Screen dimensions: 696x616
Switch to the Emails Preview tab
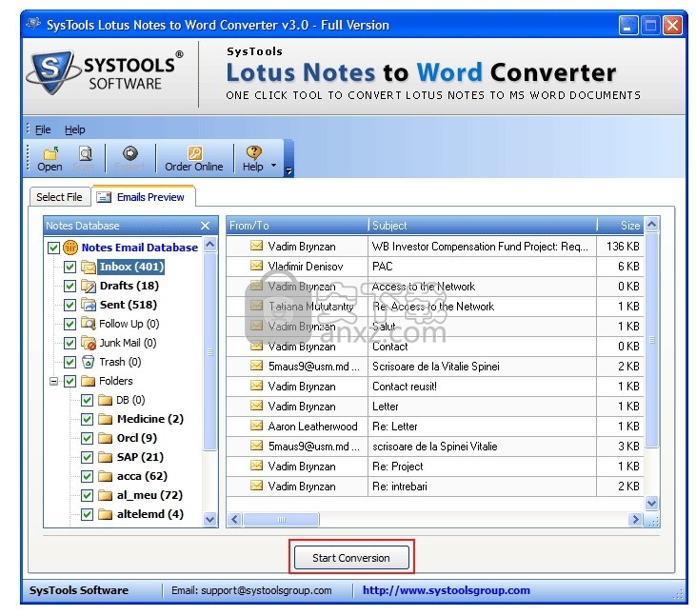click(144, 196)
